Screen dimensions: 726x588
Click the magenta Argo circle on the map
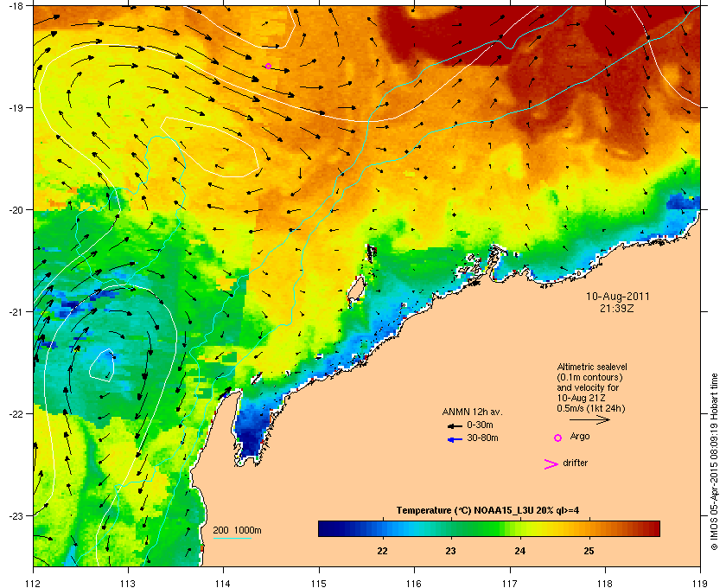coord(268,67)
